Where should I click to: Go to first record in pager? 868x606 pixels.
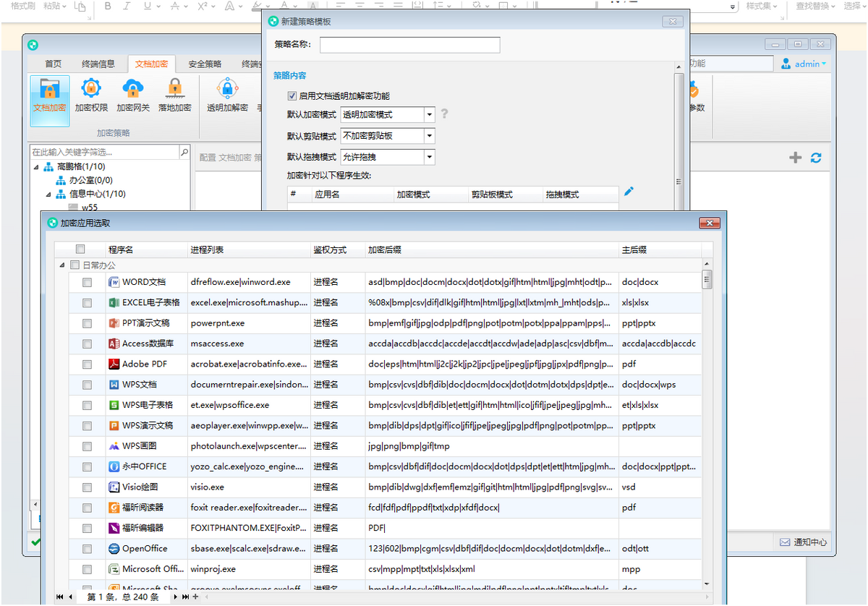click(60, 597)
